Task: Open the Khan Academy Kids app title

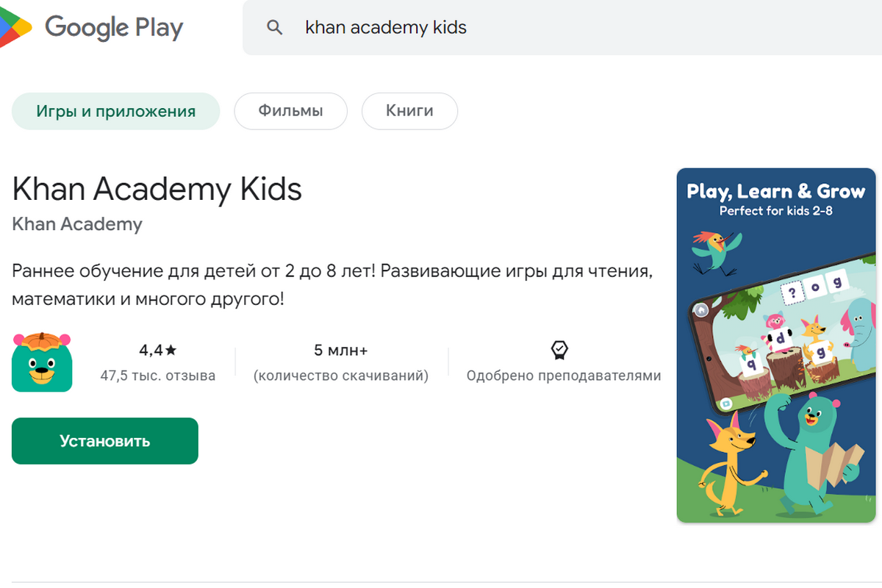Action: click(157, 190)
